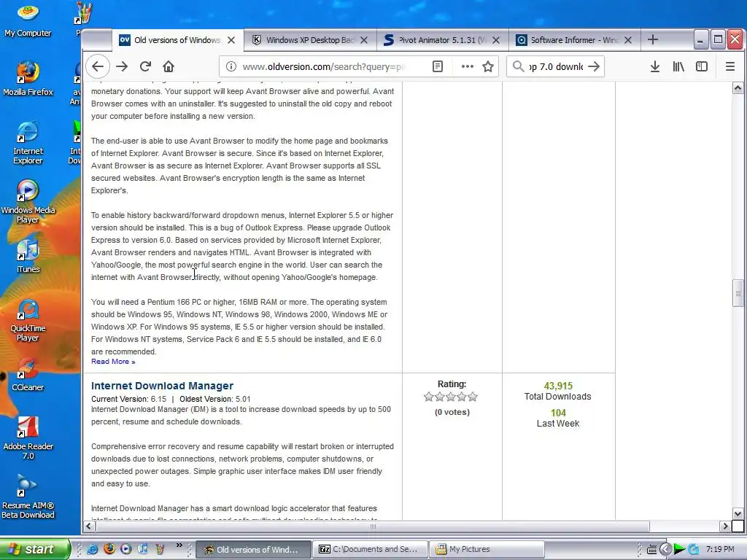Close the Software Informer tab
Viewport: 747px width, 560px height.
[628, 41]
